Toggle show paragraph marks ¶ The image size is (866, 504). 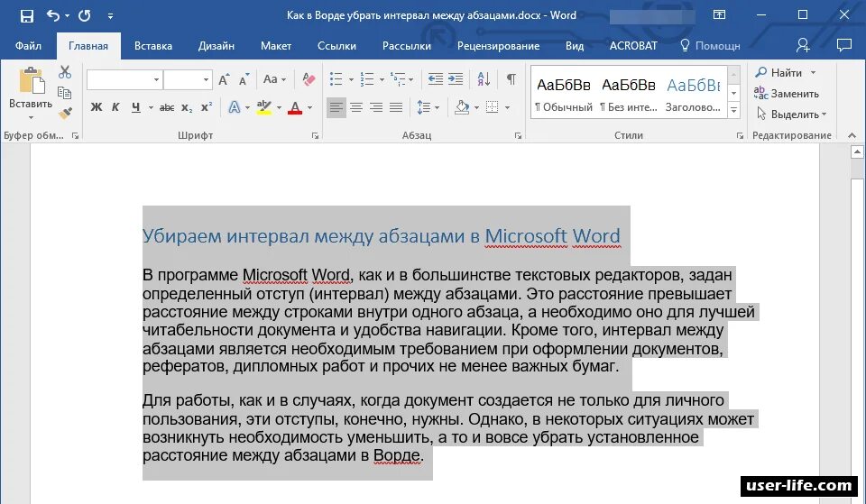pos(511,79)
